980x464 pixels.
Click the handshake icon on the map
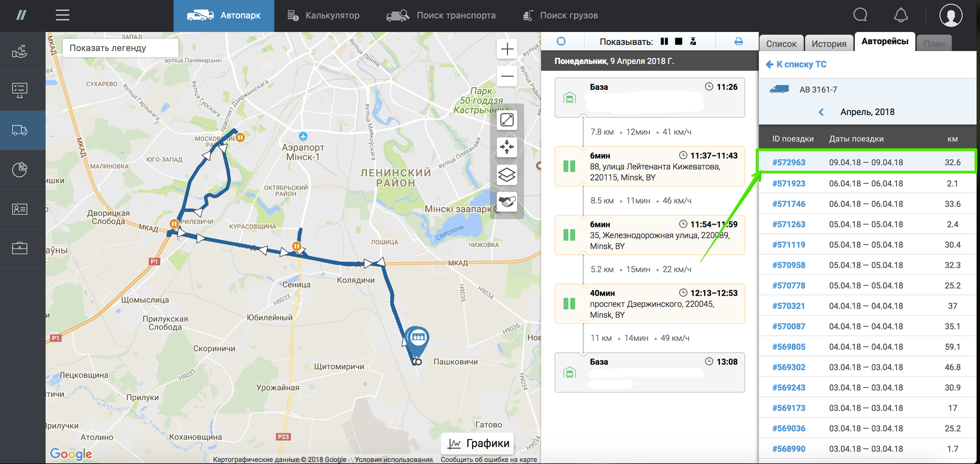coord(506,202)
